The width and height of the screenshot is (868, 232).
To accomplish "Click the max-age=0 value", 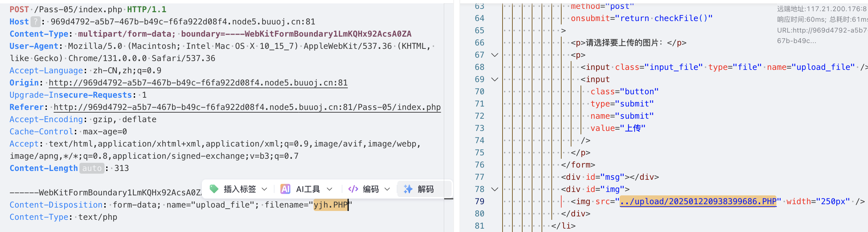I will click(x=105, y=132).
